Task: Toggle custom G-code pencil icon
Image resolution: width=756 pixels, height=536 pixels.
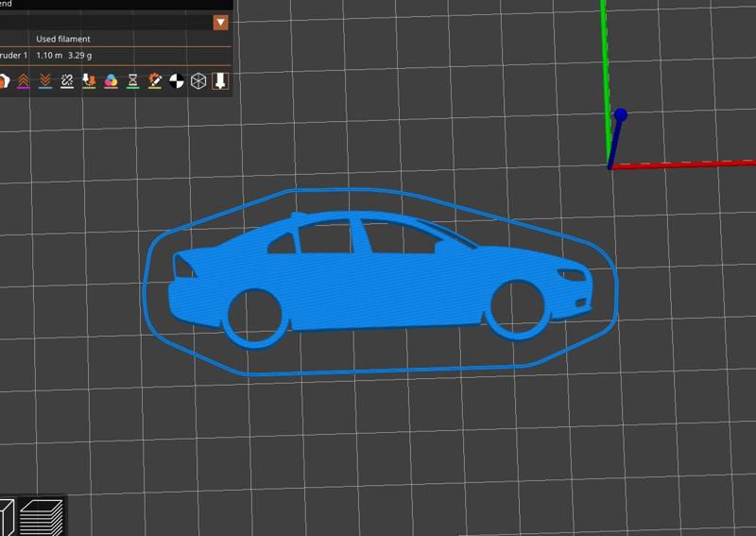Action: (155, 81)
